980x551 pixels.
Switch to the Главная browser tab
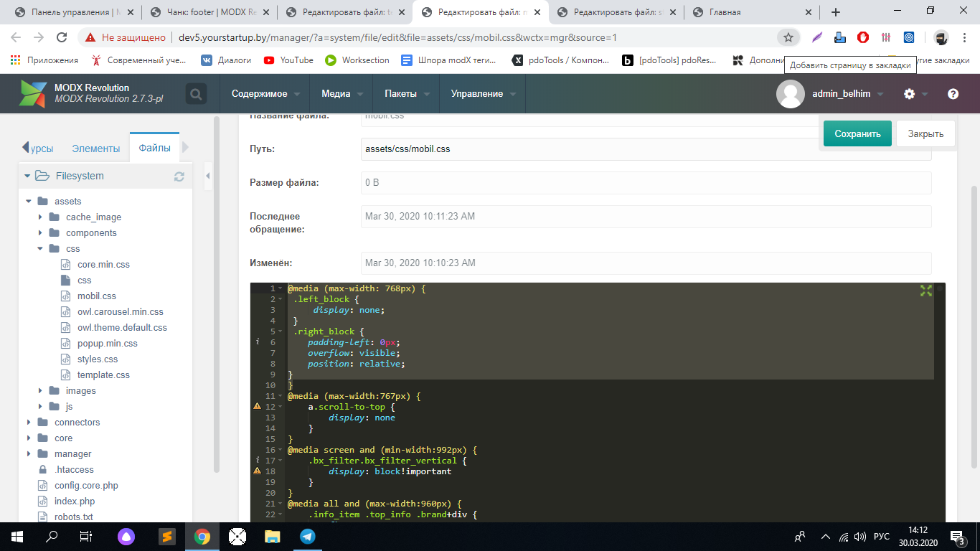pyautogui.click(x=752, y=12)
